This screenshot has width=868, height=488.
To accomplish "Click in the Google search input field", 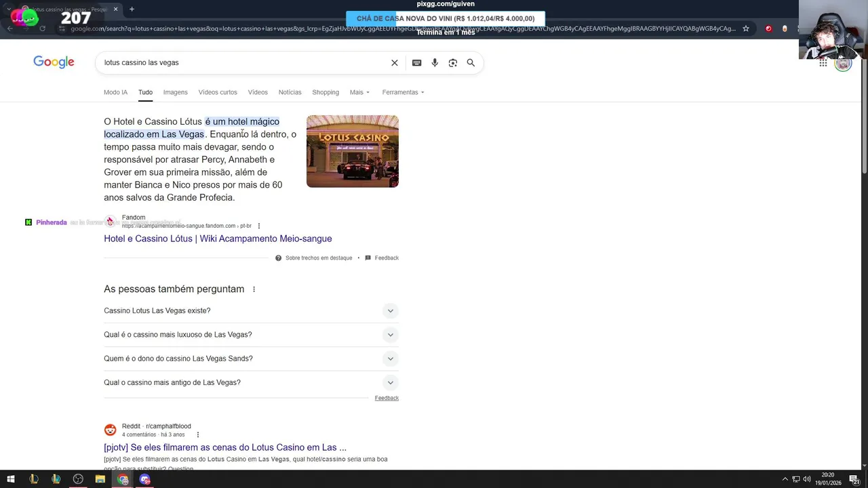I will (x=244, y=62).
